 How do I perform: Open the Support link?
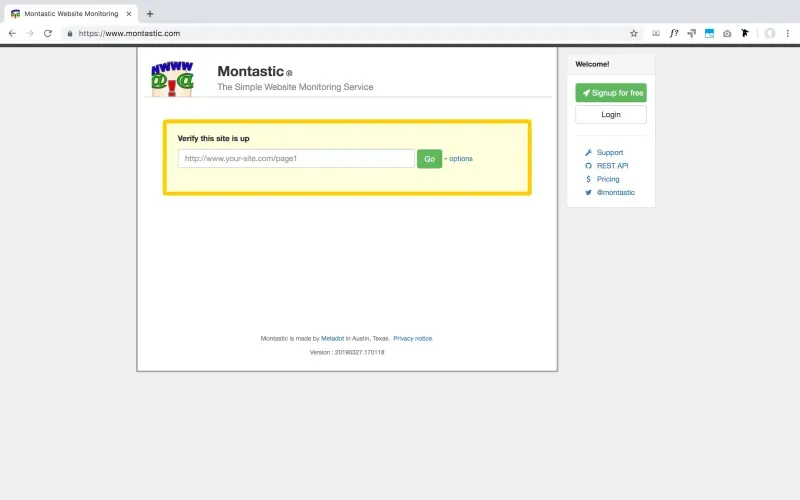pos(610,152)
